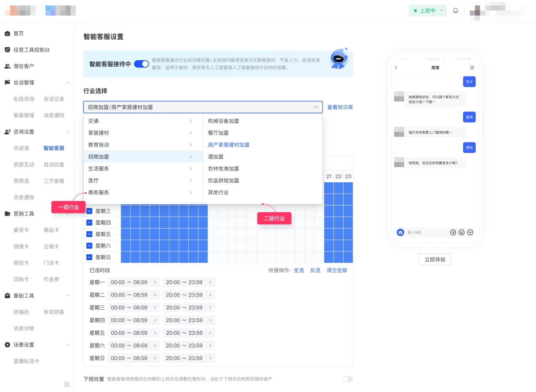Expand 生活服务 industry category
536x392 pixels.
click(143, 168)
